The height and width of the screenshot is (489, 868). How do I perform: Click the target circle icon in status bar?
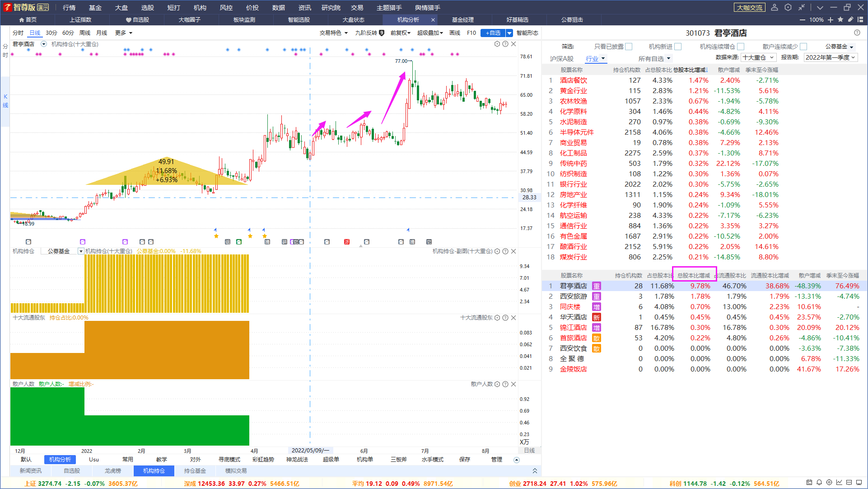click(829, 483)
